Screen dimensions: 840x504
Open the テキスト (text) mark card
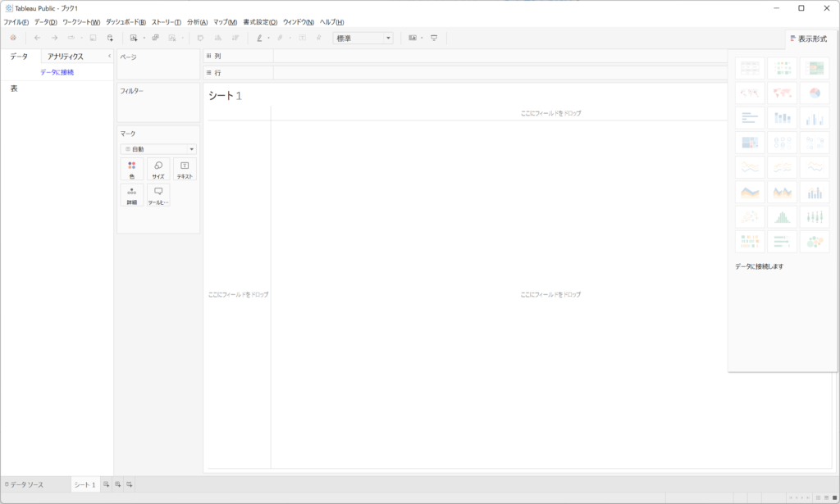pyautogui.click(x=185, y=170)
